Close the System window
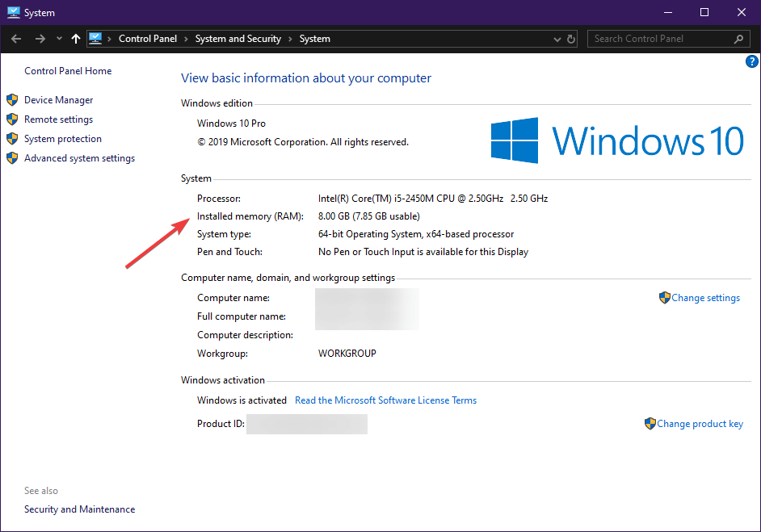The height and width of the screenshot is (532, 761). coord(741,13)
